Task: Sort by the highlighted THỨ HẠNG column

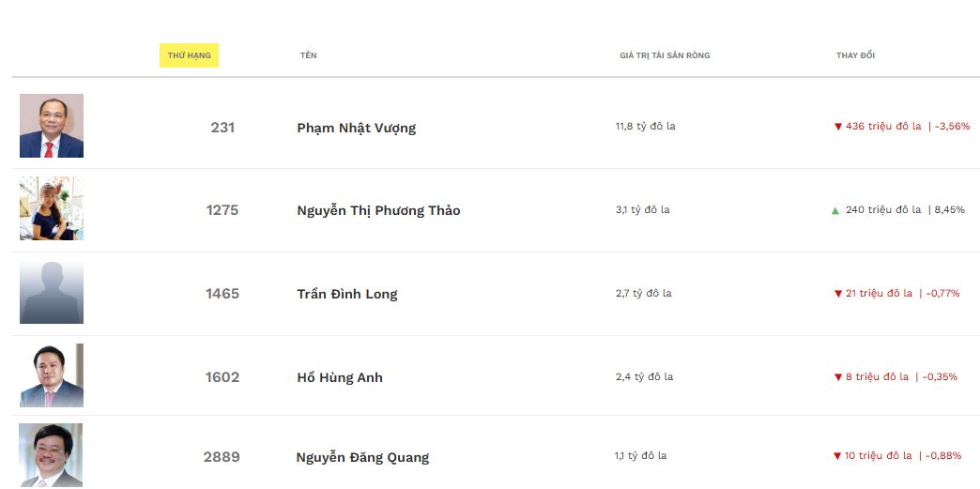Action: coord(189,56)
